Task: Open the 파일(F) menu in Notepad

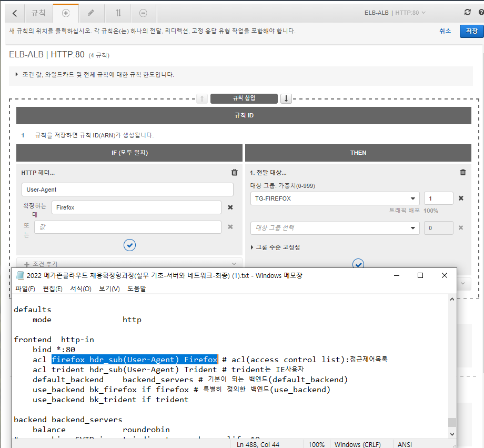Action: click(25, 288)
